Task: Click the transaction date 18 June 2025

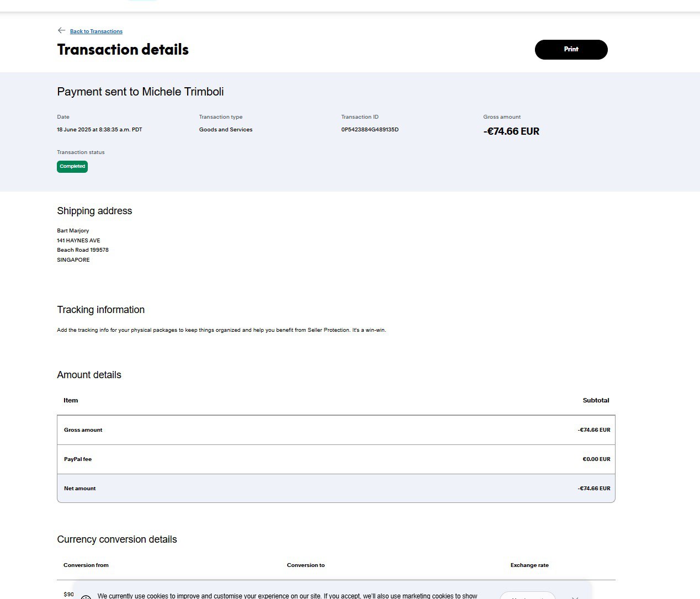Action: point(99,130)
